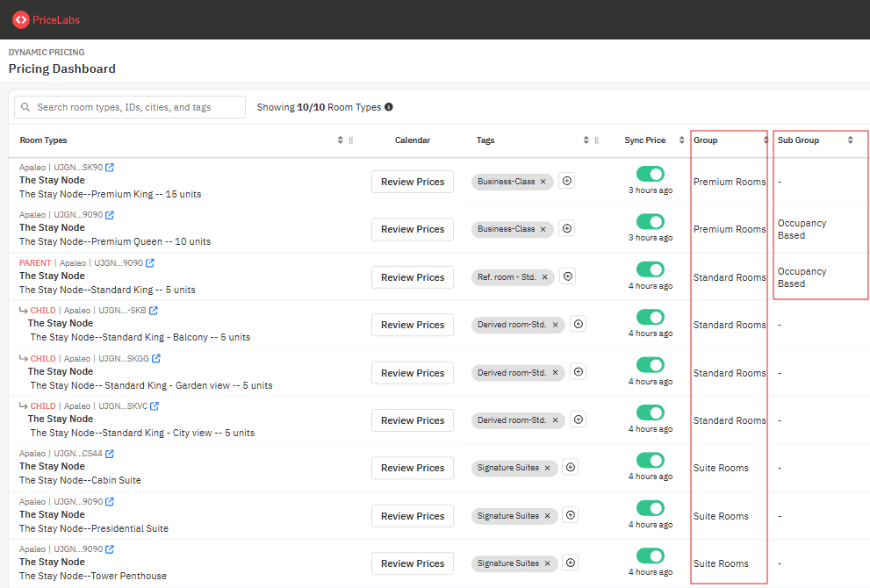Viewport: 870px width, 588px height.
Task: Add tag to Standard King parent row
Action: 568,276
